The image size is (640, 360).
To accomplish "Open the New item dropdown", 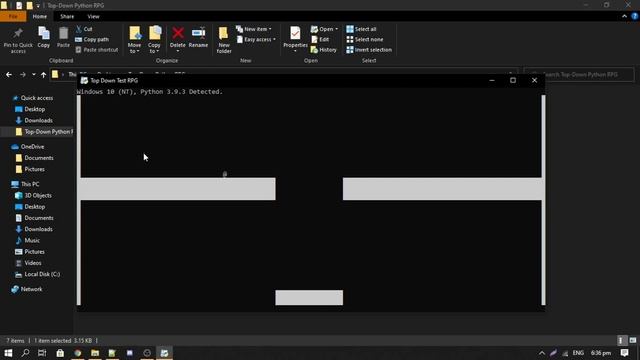I will pos(253,29).
